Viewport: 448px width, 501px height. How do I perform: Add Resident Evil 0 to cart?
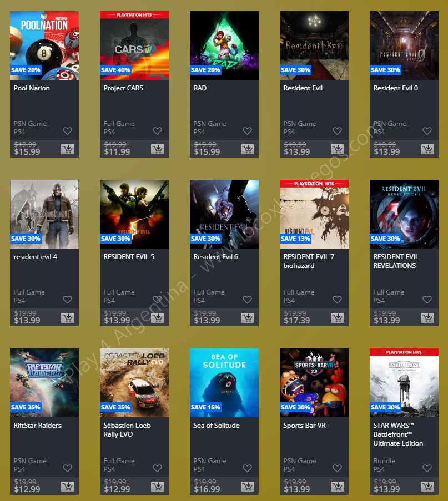tap(427, 149)
